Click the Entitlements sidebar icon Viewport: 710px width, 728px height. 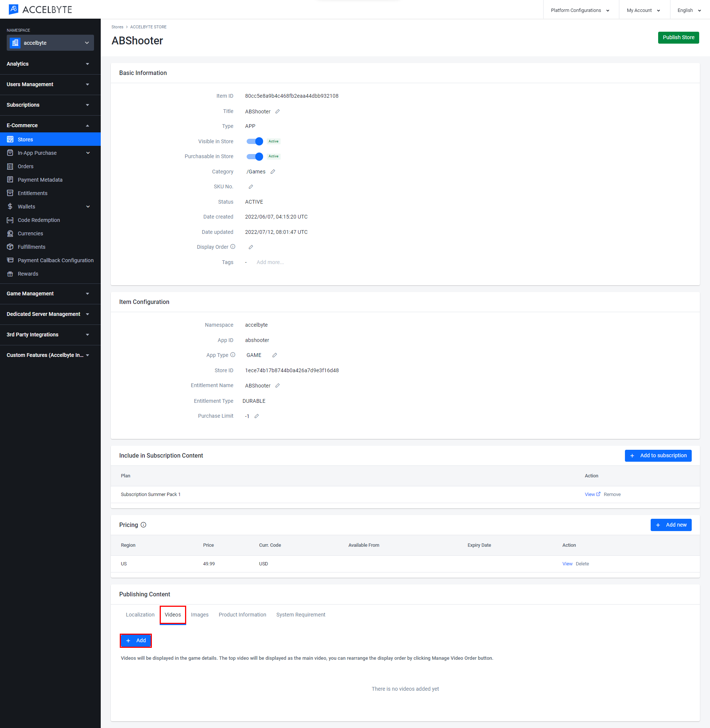pos(10,193)
